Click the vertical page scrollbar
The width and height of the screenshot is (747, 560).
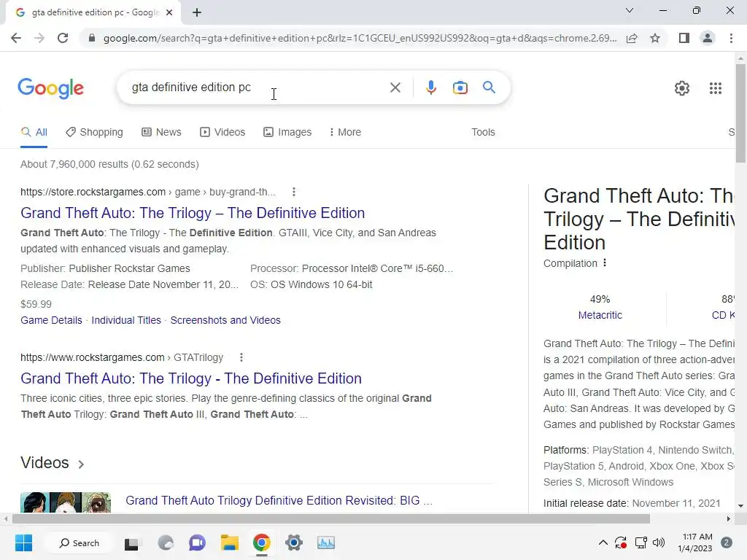point(740,114)
